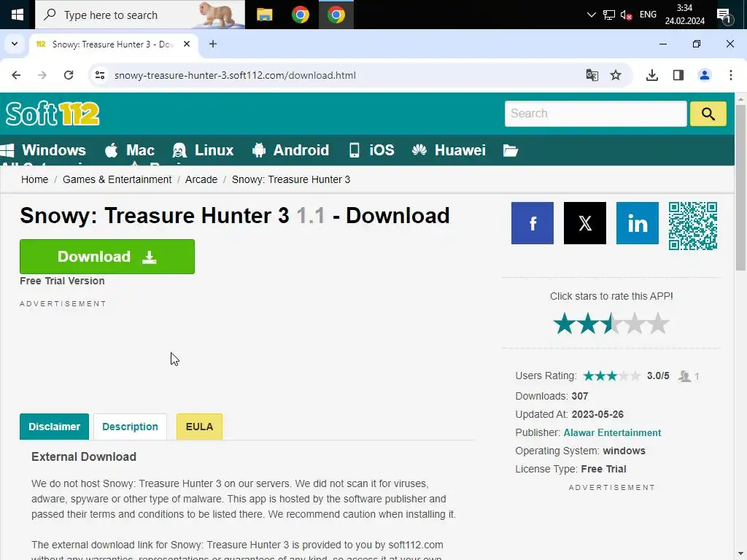Toggle the Chrome side panel icon

(678, 75)
